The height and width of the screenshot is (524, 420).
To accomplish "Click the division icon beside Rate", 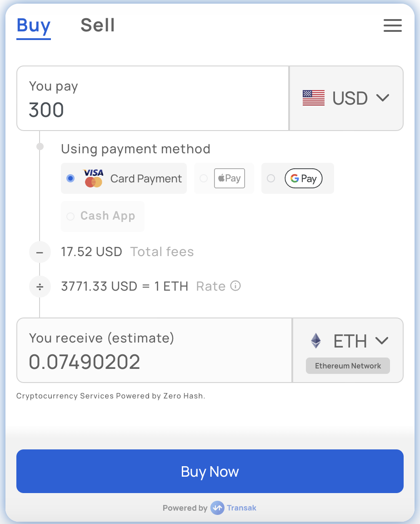I will (x=40, y=287).
